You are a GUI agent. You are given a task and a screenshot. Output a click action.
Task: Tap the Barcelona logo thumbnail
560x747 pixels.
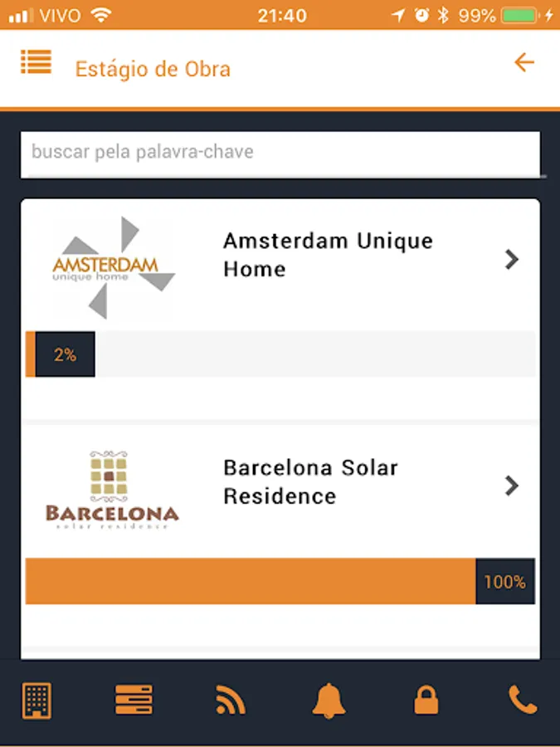click(x=112, y=491)
